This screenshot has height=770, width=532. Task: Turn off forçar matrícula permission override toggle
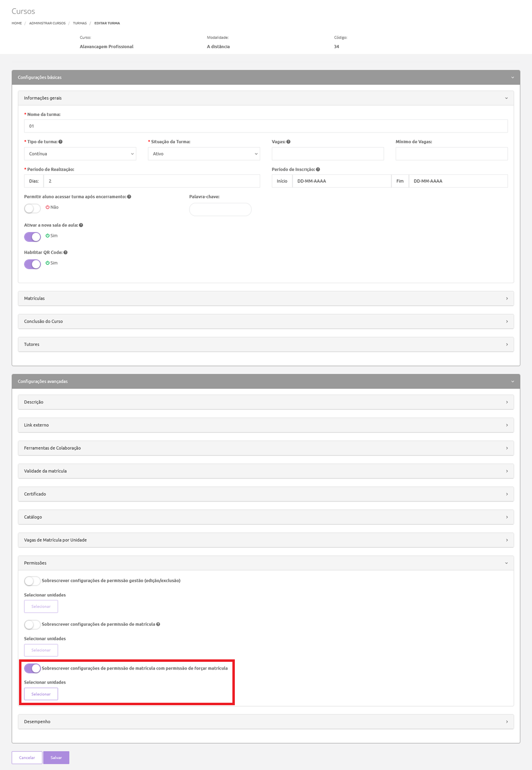point(33,668)
